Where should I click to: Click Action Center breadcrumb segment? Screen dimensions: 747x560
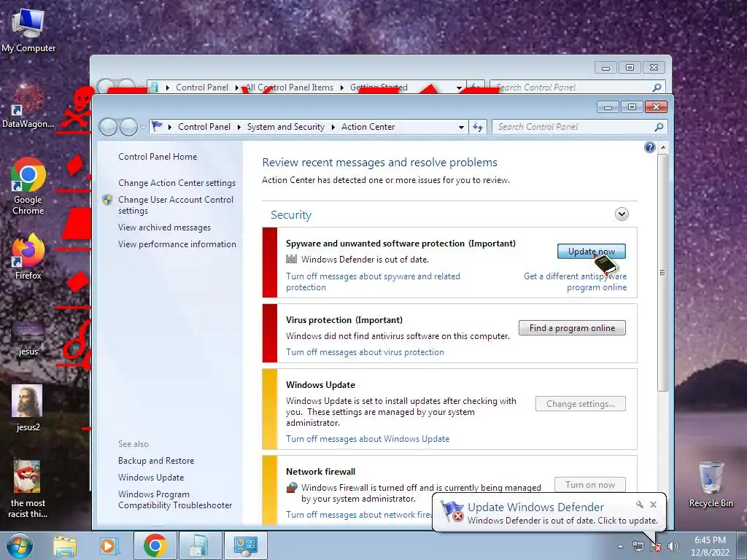pyautogui.click(x=368, y=127)
